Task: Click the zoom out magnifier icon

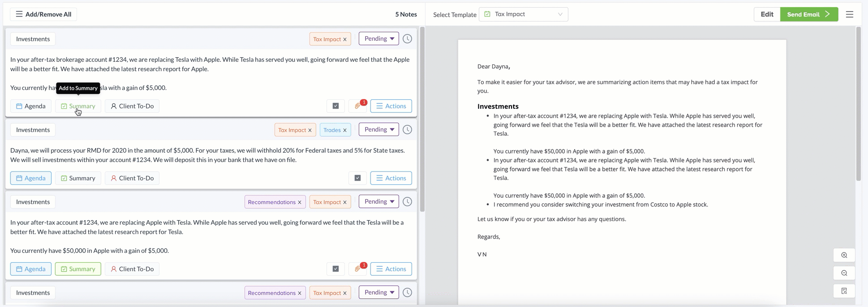Action: click(844, 273)
